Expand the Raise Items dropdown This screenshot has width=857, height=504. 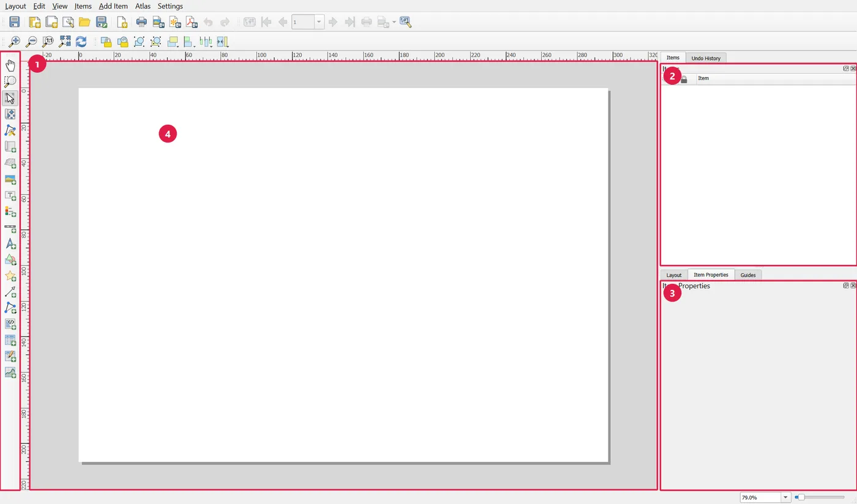coord(173,42)
